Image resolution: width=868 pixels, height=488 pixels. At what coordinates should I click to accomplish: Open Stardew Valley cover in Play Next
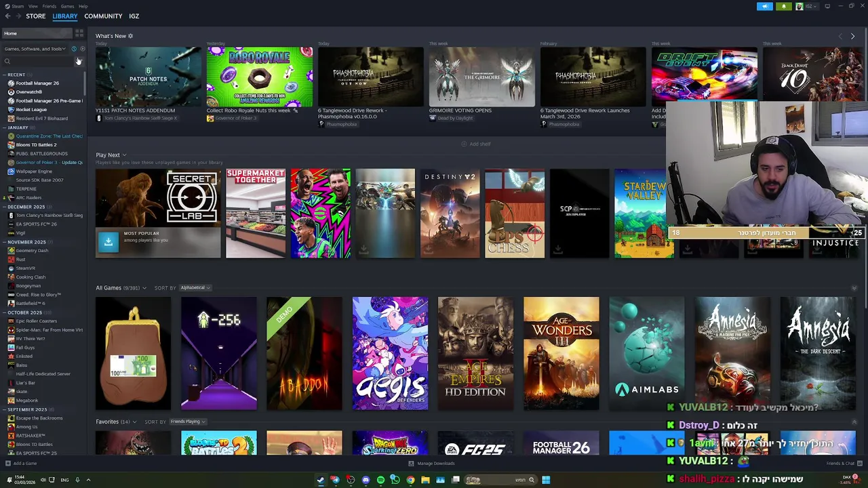(644, 213)
